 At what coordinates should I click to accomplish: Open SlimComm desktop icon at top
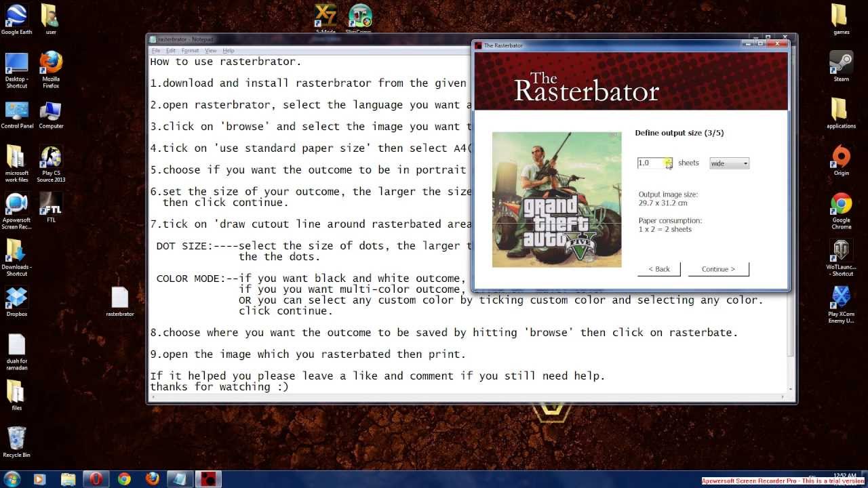[x=359, y=18]
